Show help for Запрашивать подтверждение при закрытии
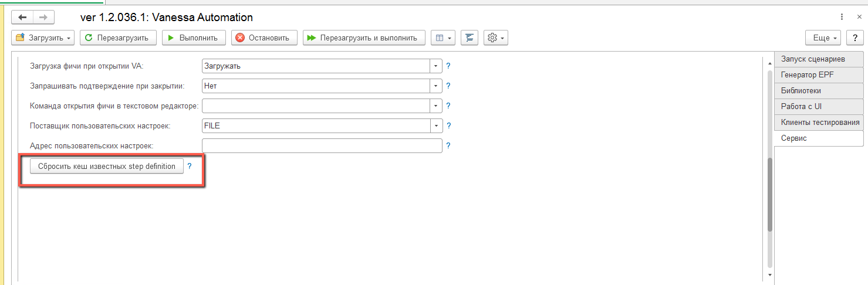The width and height of the screenshot is (868, 285). (448, 86)
